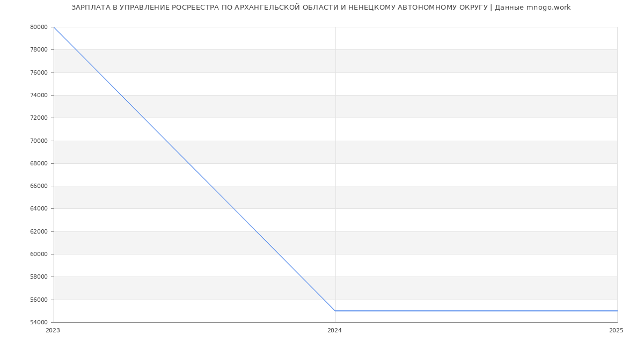This screenshot has width=644, height=349.
Task: Click the chart title text at top
Action: point(321,8)
